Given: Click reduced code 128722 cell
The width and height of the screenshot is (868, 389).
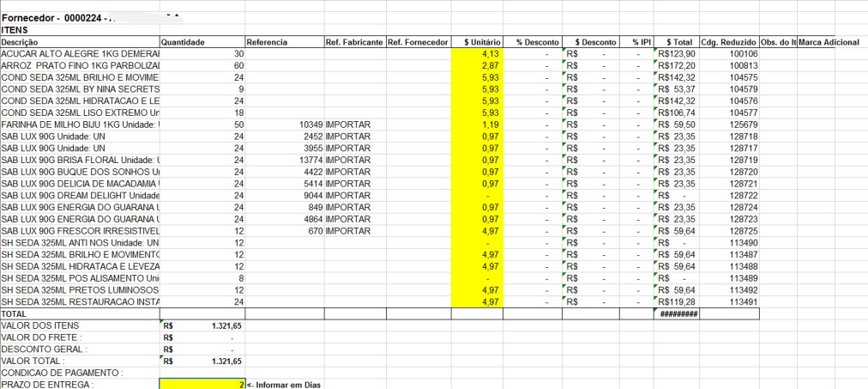Looking at the screenshot, I should (730, 196).
